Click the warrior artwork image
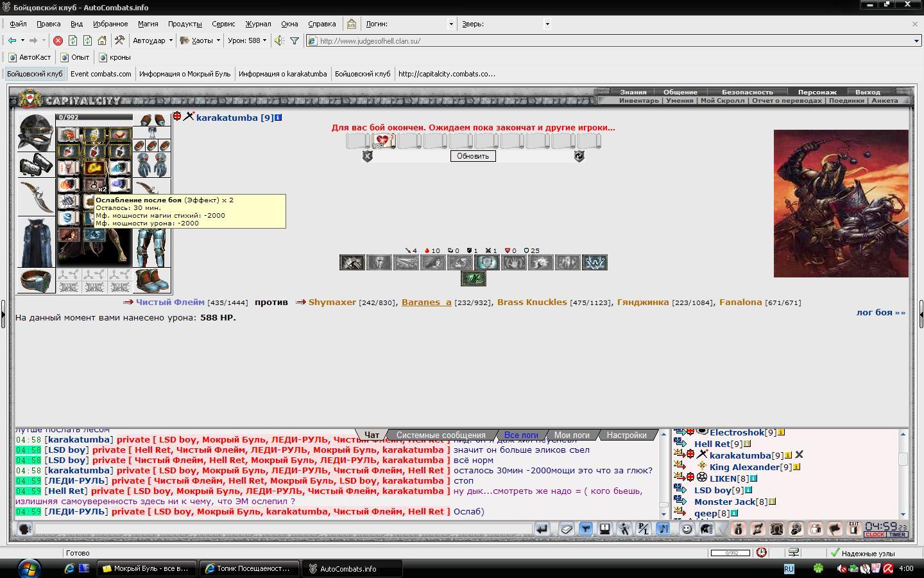The width and height of the screenshot is (924, 578). (841, 204)
